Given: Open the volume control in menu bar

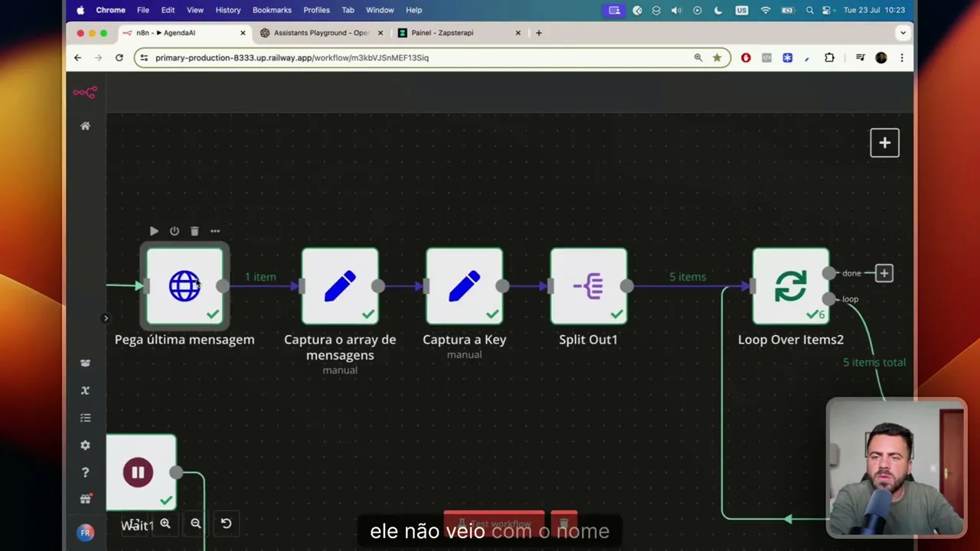Looking at the screenshot, I should (676, 10).
